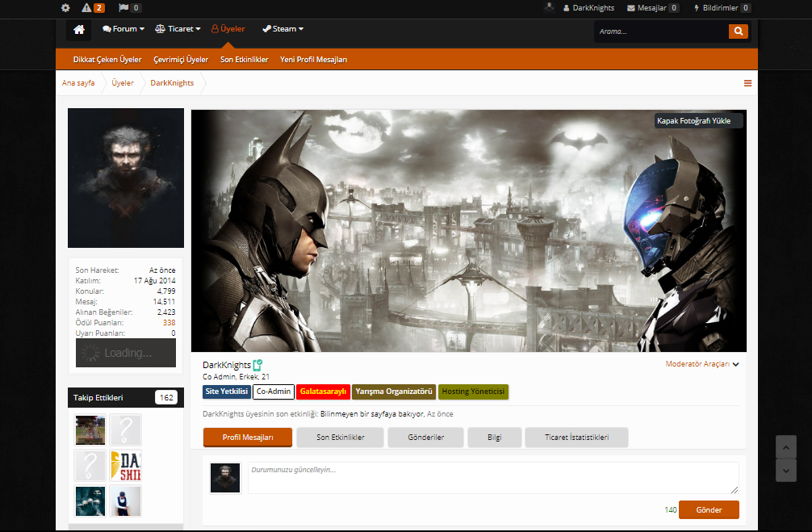Expand Moderatör Araçları dropdown
812x532 pixels.
701,364
